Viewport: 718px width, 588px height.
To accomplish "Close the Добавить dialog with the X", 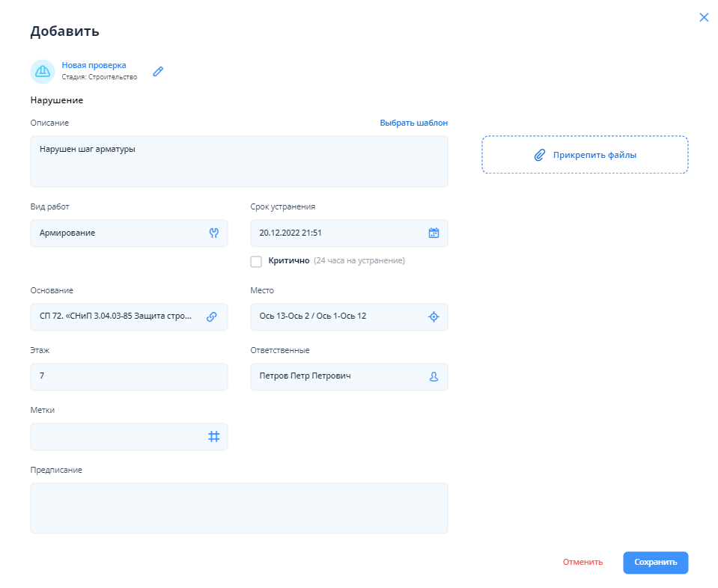I will coord(703,17).
